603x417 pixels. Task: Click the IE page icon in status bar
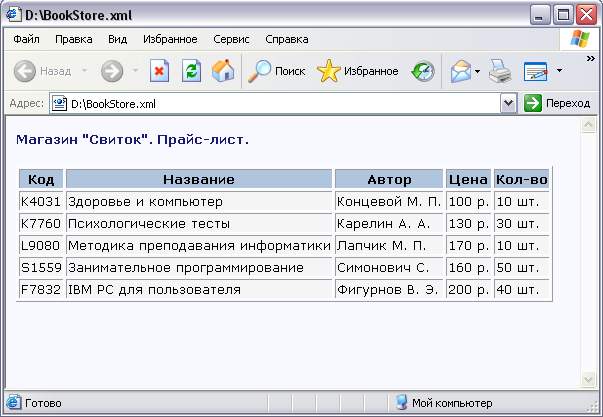(x=13, y=403)
